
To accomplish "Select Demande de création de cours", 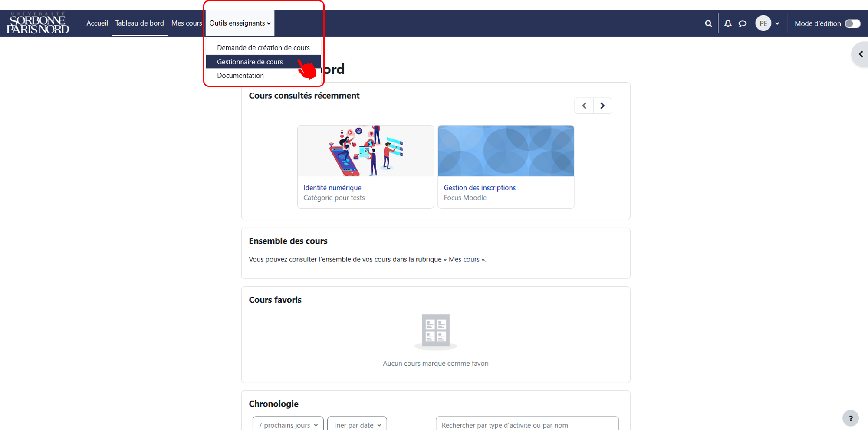I will click(x=263, y=48).
